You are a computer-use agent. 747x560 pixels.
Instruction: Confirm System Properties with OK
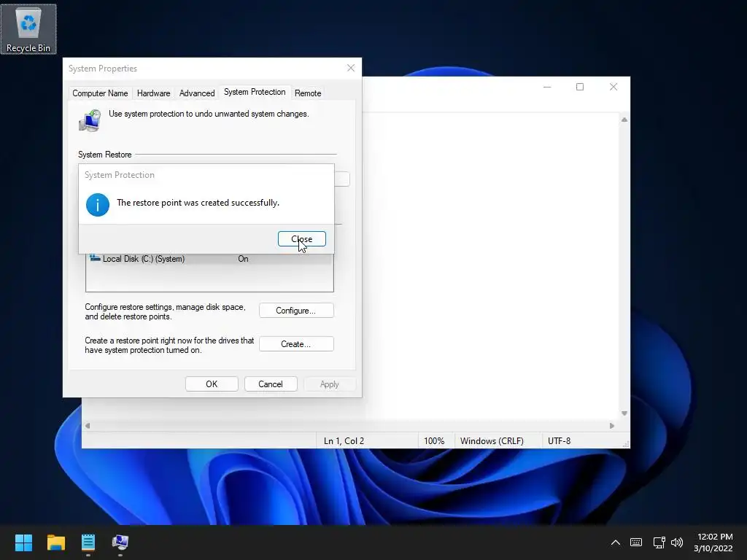point(212,384)
